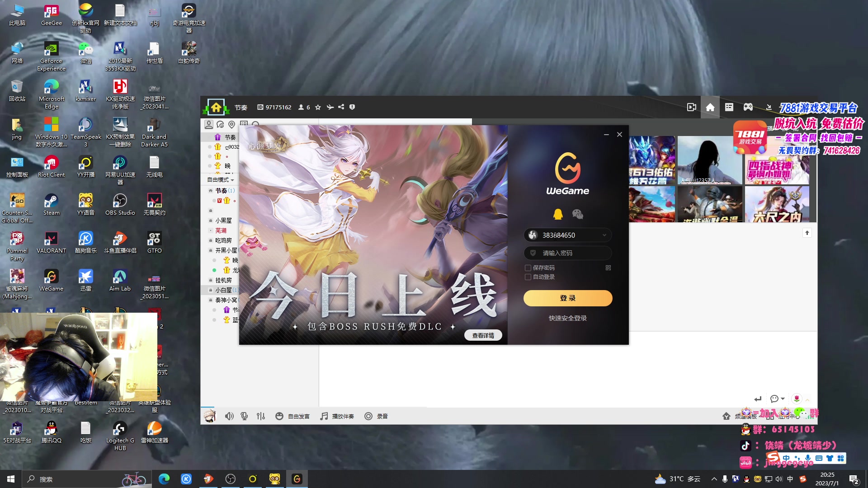Click the taskbar search box 搜索
This screenshot has height=488, width=868.
pyautogui.click(x=86, y=479)
